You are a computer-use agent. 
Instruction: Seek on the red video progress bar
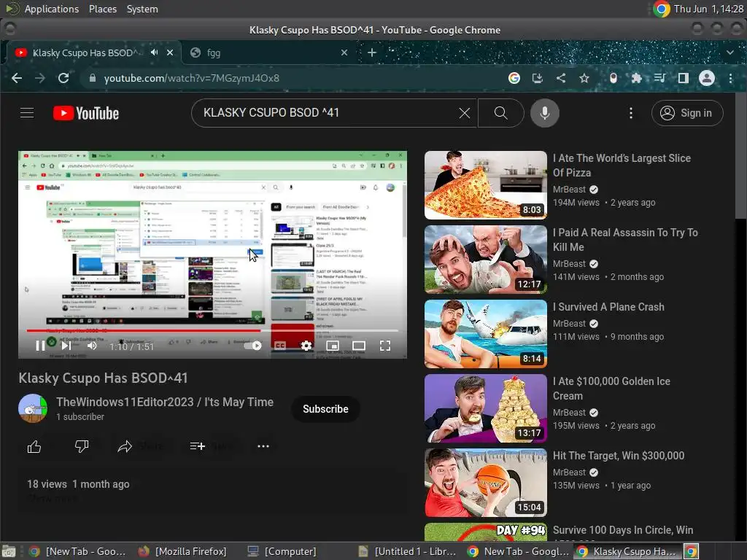(212, 330)
